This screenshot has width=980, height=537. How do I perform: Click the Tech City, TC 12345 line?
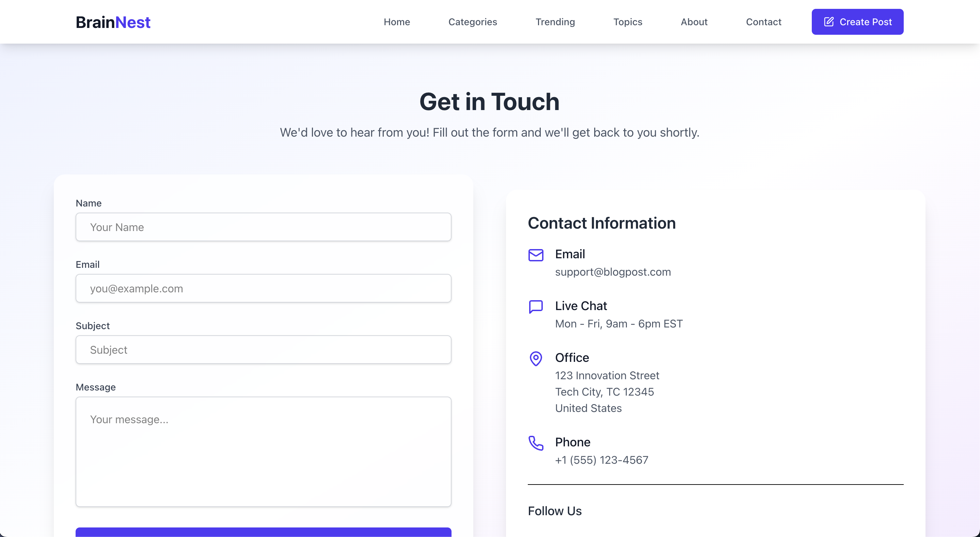point(604,392)
